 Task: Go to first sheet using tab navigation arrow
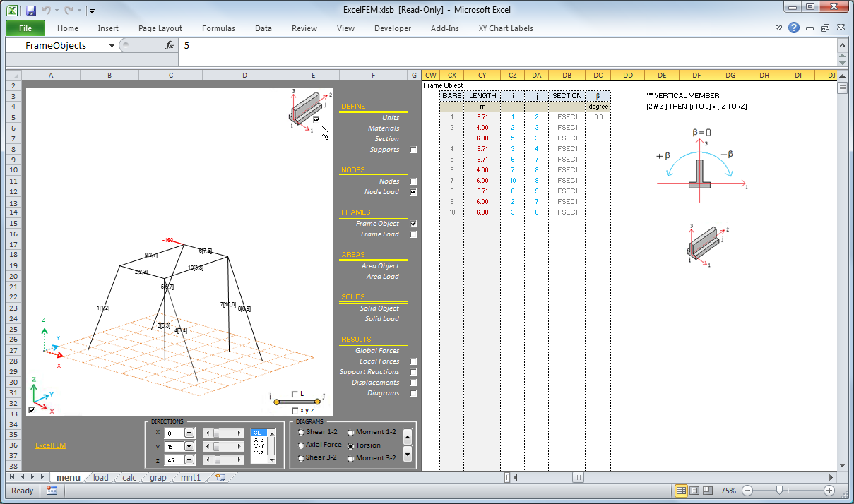11,477
